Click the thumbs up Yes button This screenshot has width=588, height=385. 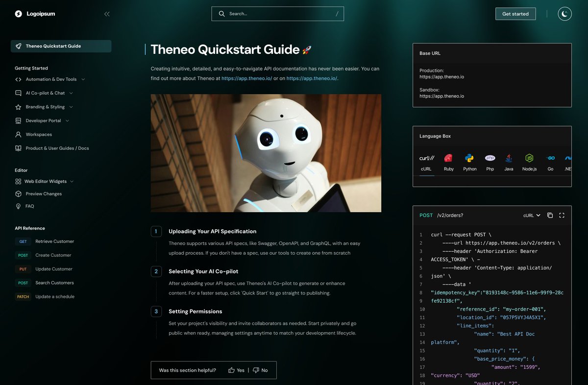click(x=236, y=370)
